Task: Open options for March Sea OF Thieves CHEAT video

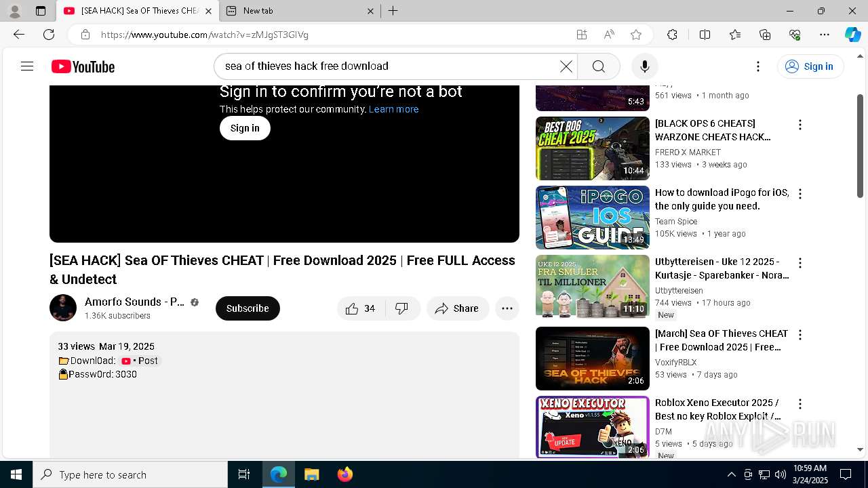Action: [800, 335]
